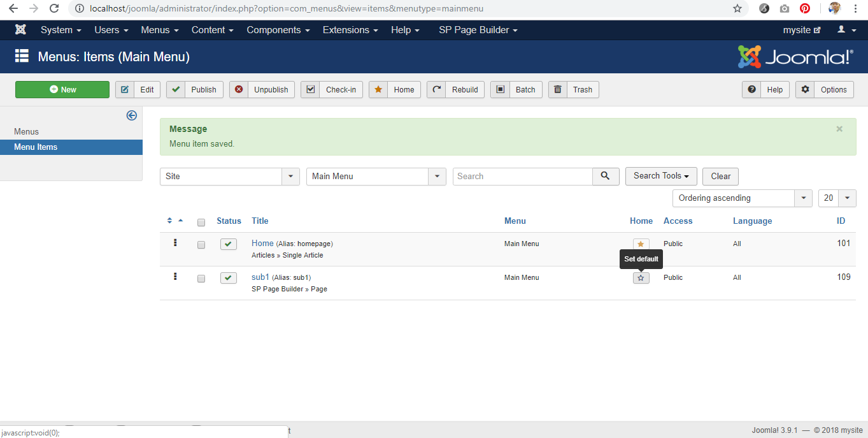Set sub1 as default home star
The width and height of the screenshot is (868, 438).
tap(641, 278)
